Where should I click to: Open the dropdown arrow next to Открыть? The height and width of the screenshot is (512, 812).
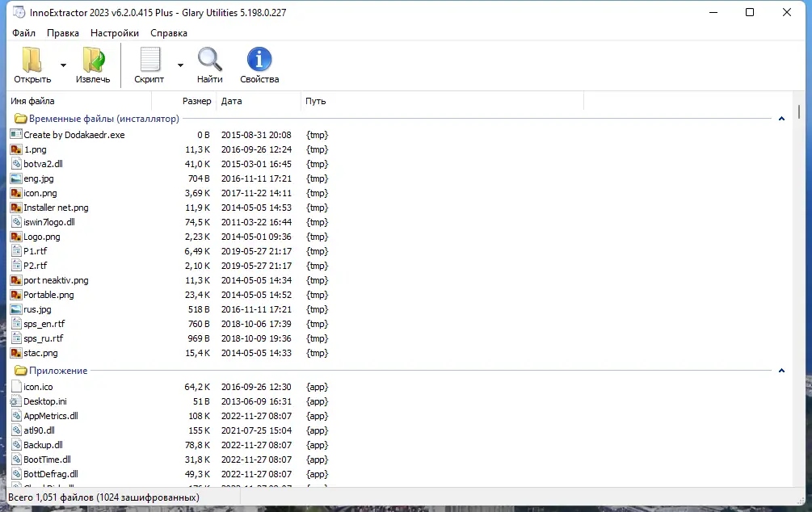(x=63, y=65)
